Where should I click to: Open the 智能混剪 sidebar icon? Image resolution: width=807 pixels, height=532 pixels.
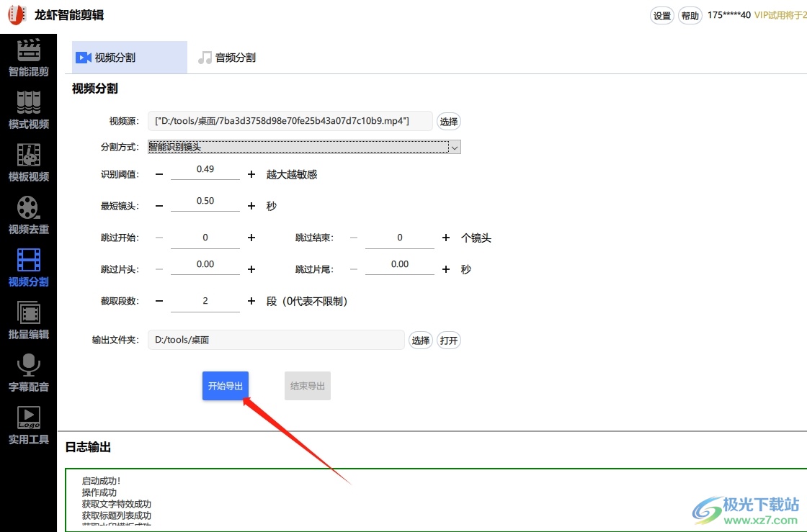(x=28, y=50)
